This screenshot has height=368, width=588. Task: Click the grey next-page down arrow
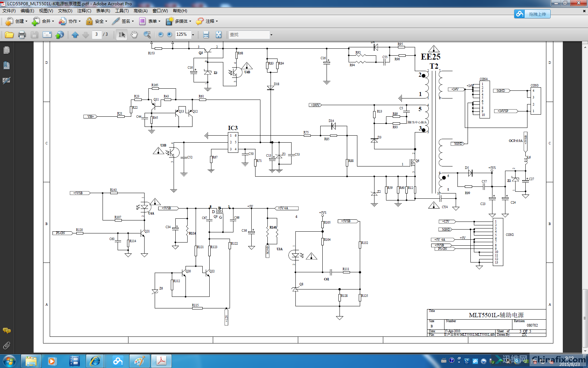click(x=85, y=35)
